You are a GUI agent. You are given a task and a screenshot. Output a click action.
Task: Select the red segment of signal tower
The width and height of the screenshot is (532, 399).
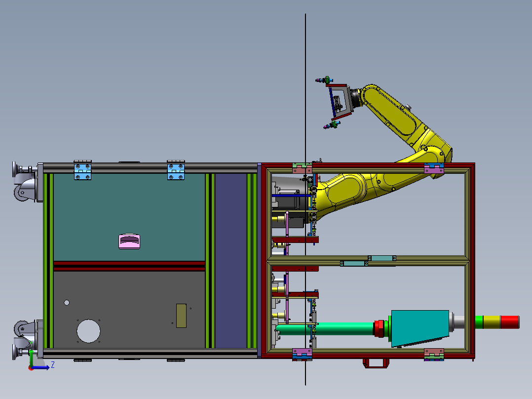[510, 322]
